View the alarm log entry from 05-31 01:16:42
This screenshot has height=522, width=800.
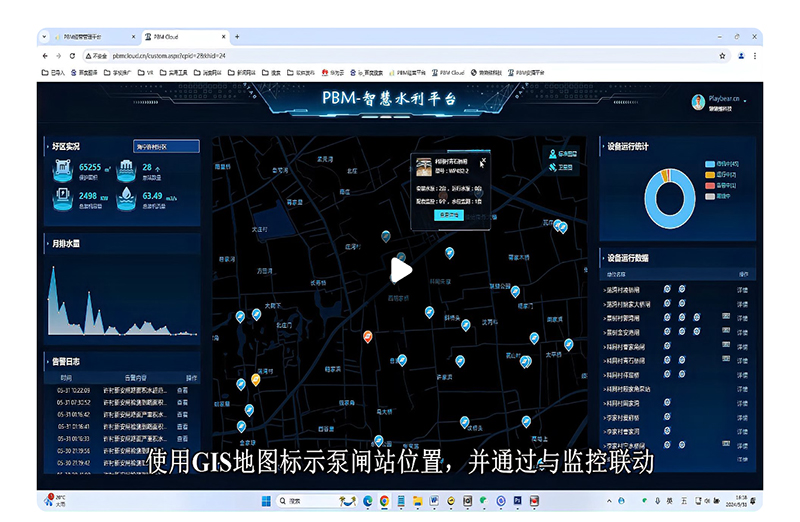tap(182, 414)
